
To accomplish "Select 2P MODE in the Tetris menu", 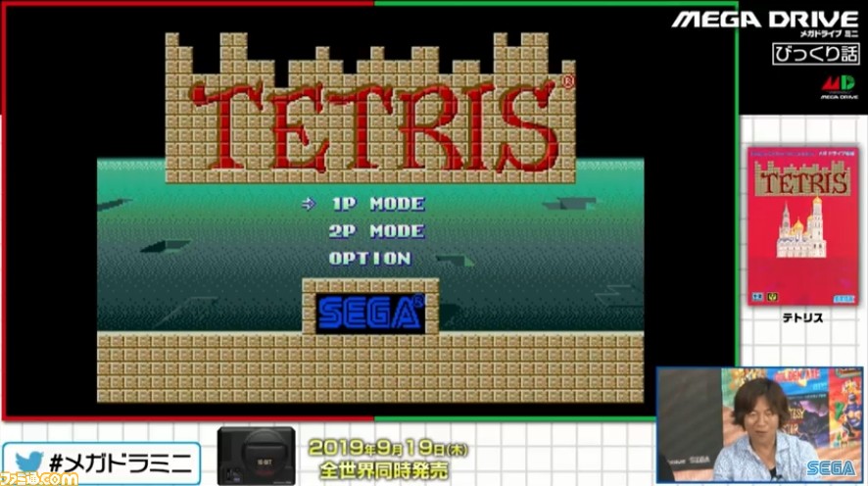I will (x=377, y=231).
